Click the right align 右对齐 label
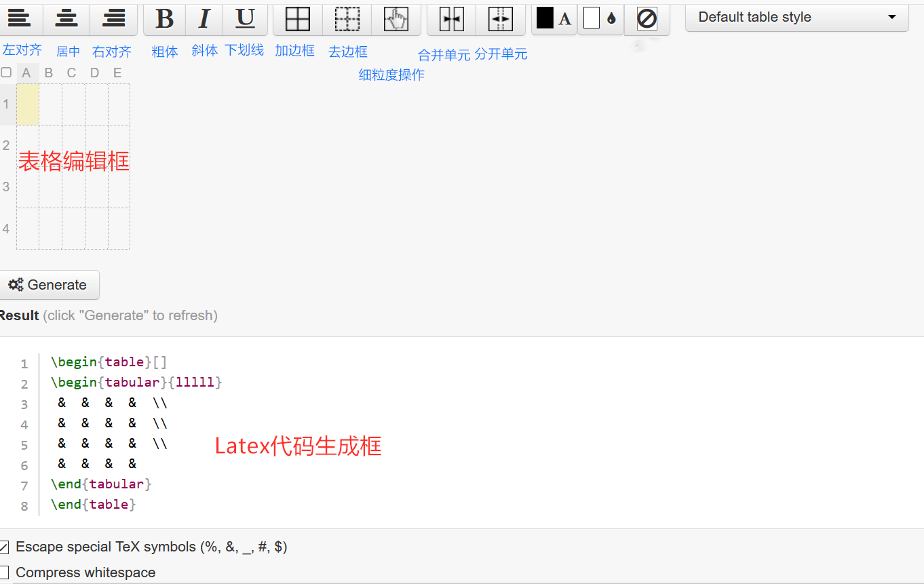This screenshot has width=924, height=584. (111, 50)
